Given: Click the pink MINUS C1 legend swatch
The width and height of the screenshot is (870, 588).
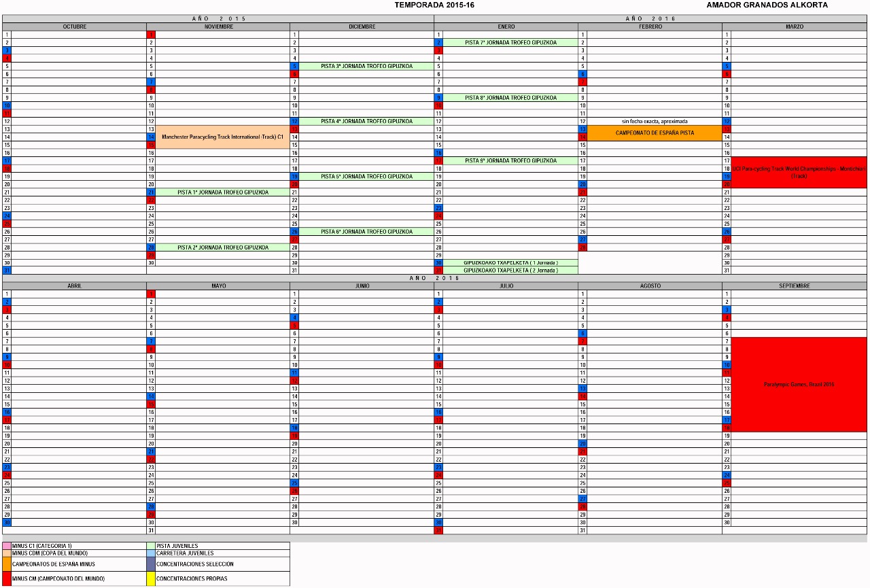Looking at the screenshot, I should 7,545.
